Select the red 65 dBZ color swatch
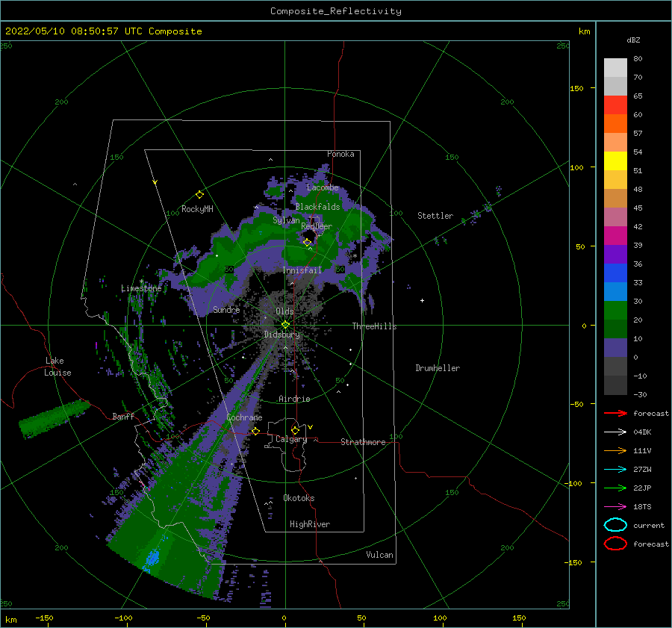This screenshot has height=628, width=672. tap(615, 105)
